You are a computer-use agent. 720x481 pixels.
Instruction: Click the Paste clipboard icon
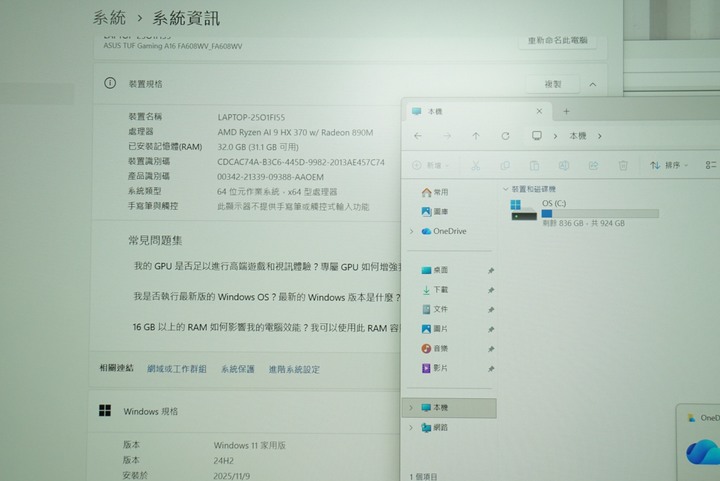[534, 165]
